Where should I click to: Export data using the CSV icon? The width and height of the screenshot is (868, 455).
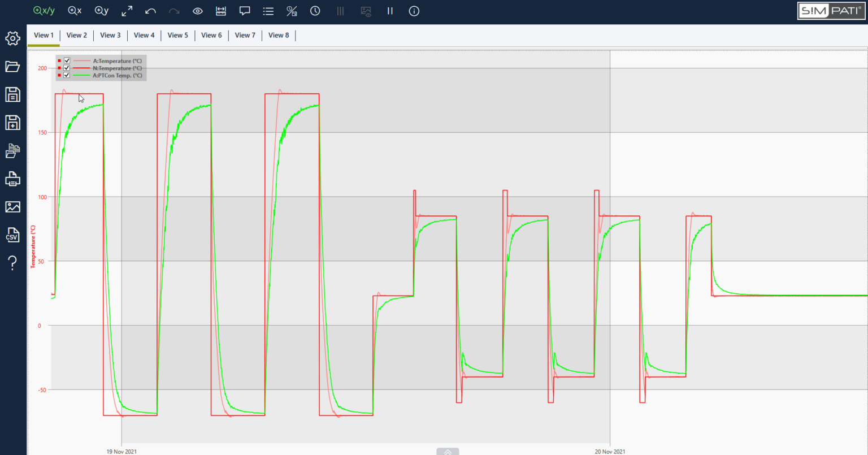12,235
